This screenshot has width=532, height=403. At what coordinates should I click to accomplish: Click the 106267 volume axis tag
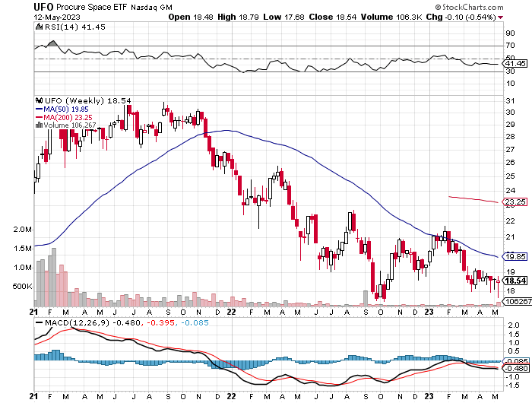517,301
